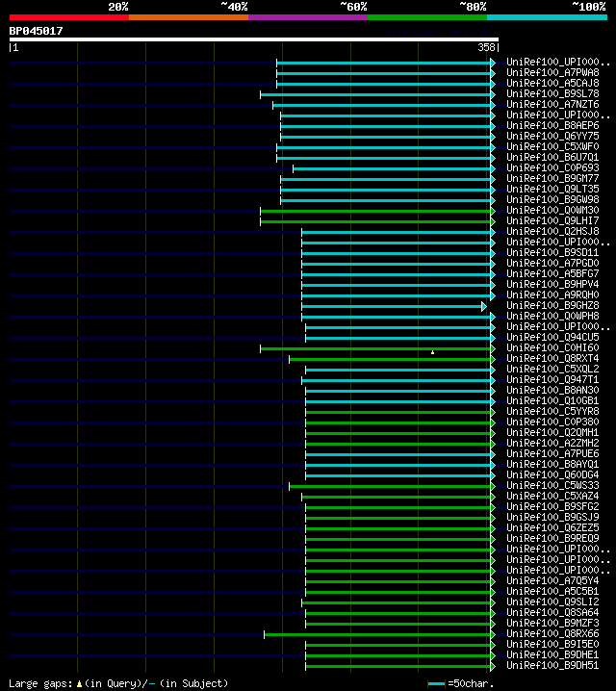This screenshot has height=691, width=616.
Task: Select the UniRef100_C0P693 label
Action: 552,167
